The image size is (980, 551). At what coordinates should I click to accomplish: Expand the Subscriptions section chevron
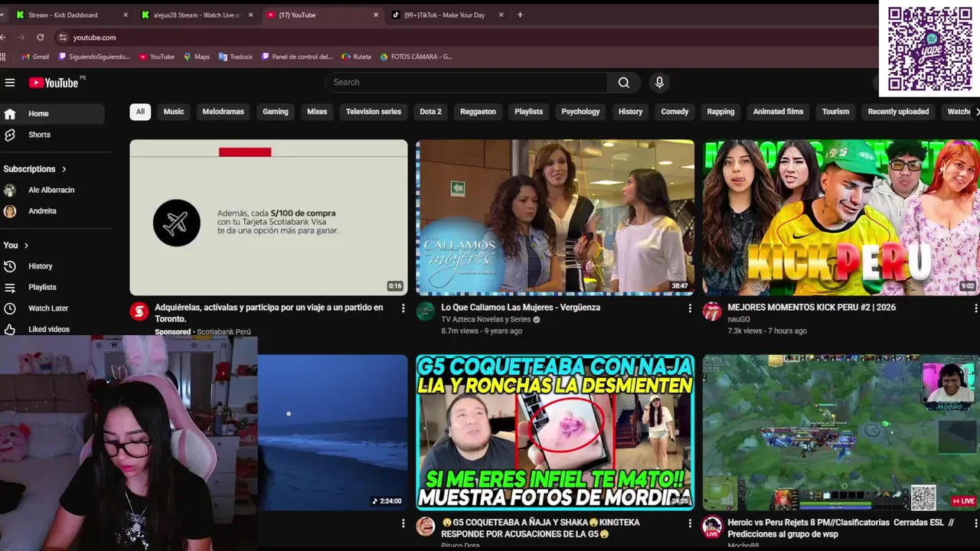coord(64,169)
